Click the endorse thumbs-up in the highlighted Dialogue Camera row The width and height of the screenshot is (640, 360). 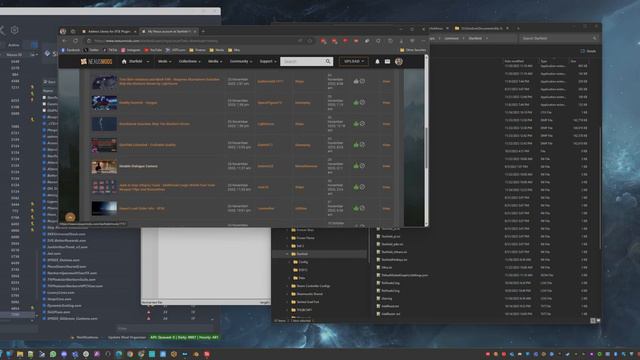(356, 166)
